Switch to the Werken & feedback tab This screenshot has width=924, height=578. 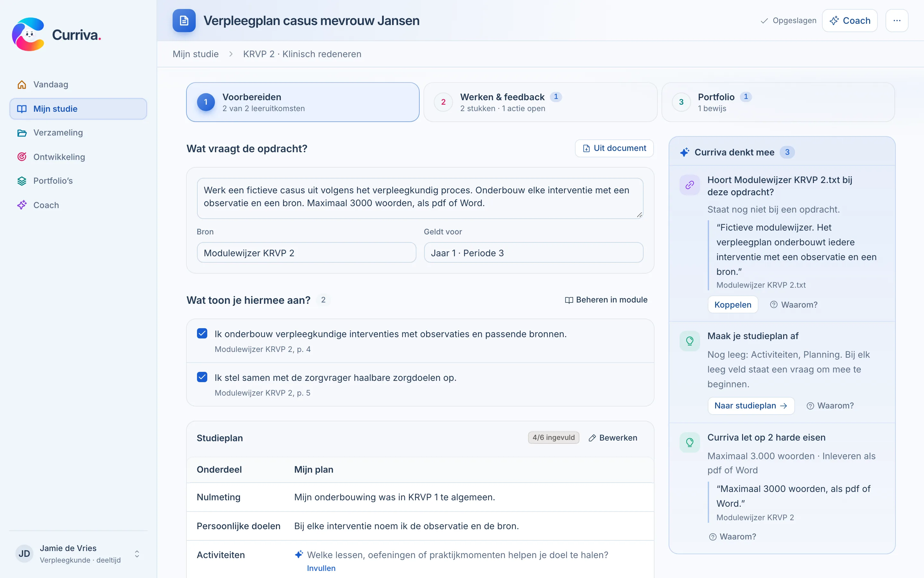pos(540,102)
